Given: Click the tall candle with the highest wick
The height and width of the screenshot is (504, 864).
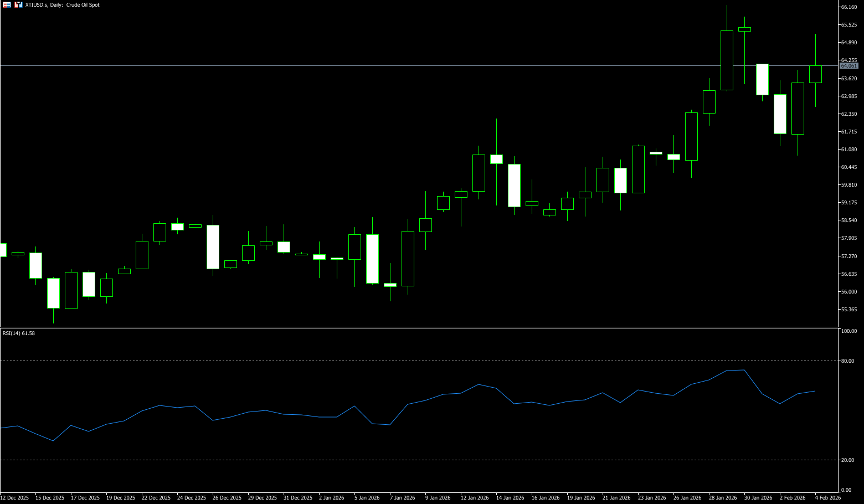Looking at the screenshot, I should pyautogui.click(x=727, y=60).
